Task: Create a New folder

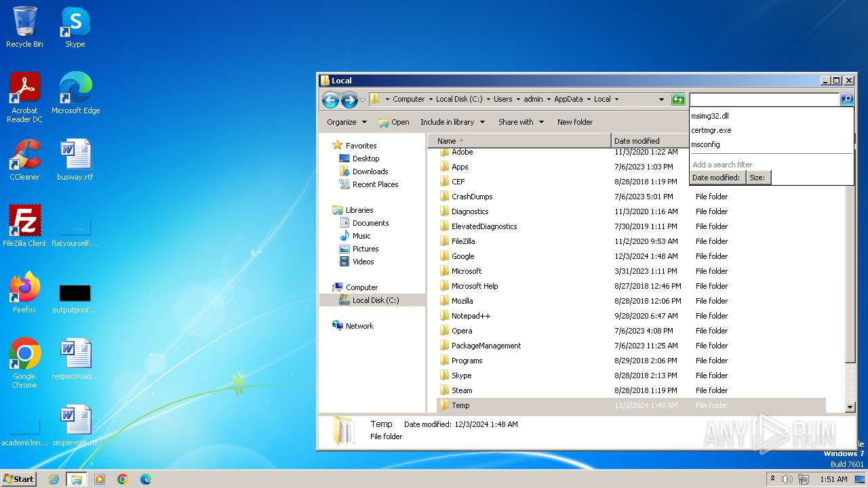Action: (x=575, y=122)
